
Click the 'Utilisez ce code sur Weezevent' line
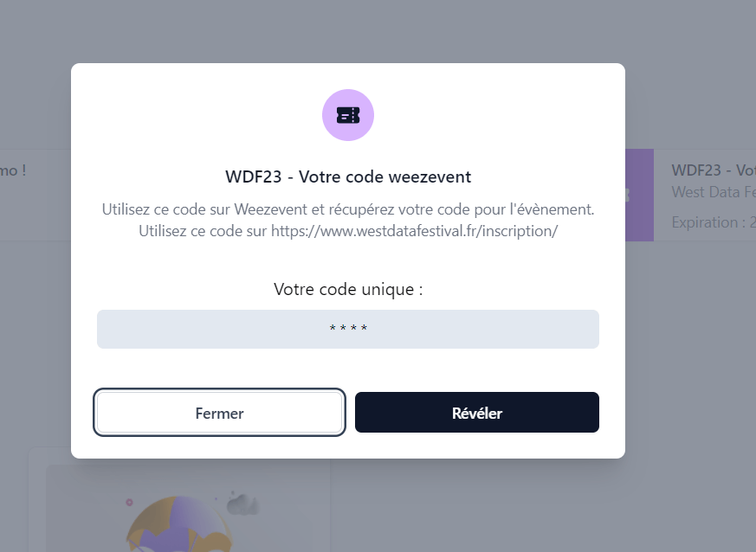(348, 209)
